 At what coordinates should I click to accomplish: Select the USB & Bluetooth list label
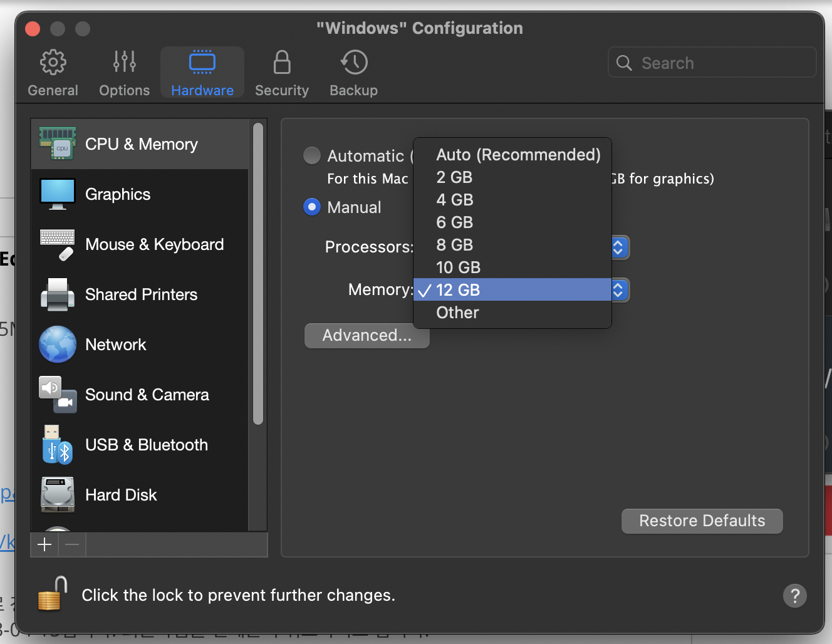[x=147, y=445]
